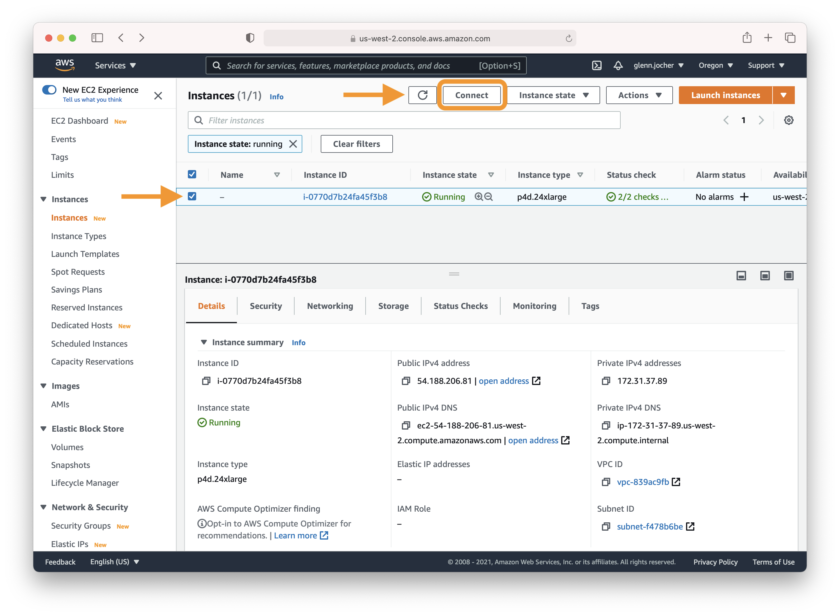Check the instance row checkbox
This screenshot has width=840, height=616.
coord(192,197)
